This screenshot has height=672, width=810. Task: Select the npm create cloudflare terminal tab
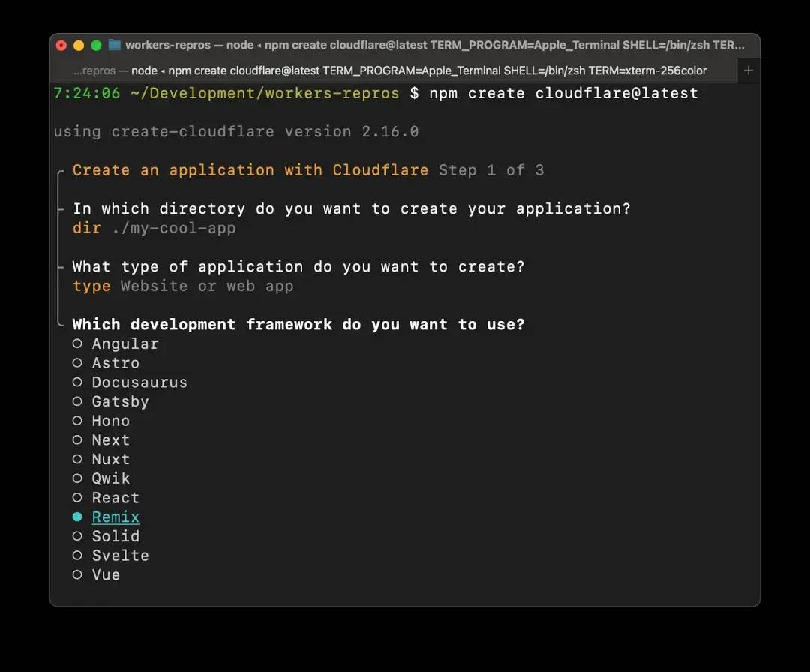point(390,70)
